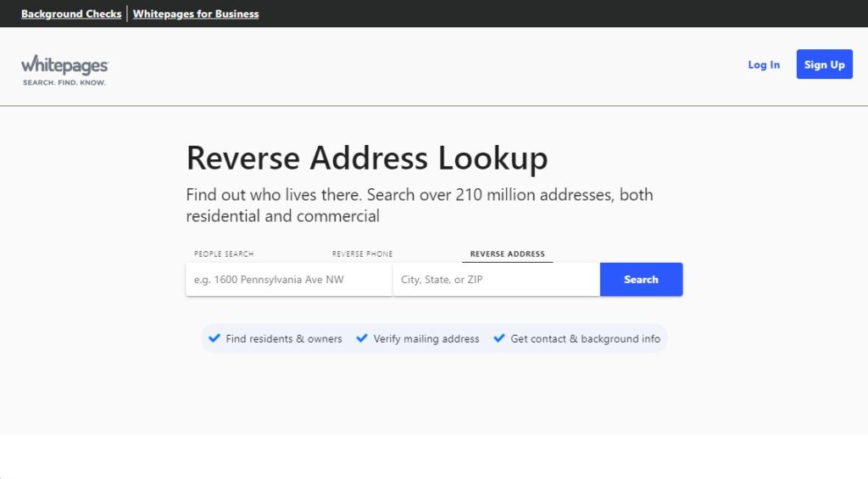Screen dimensions: 868x479
Task: Click 'Get contact & background info' text
Action: pos(585,338)
